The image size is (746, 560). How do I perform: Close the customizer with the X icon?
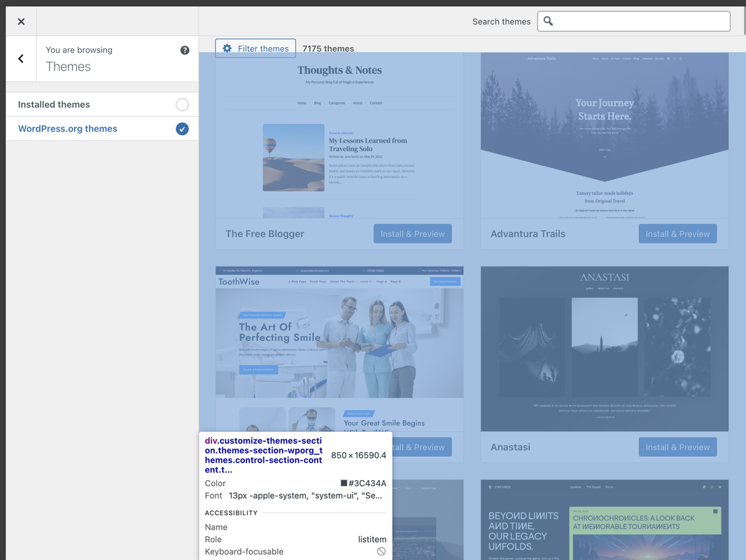tap(21, 22)
